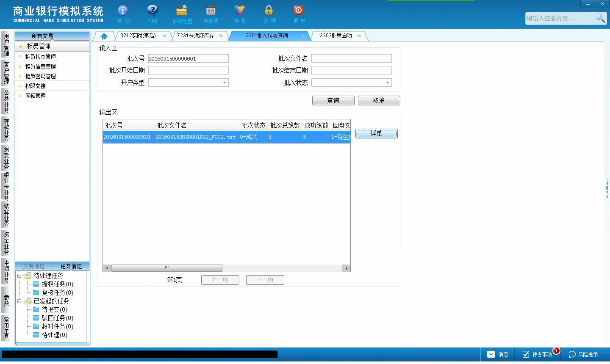The image size is (610, 364).
Task: Switch to the 交易信息 tab
Action: (34, 266)
